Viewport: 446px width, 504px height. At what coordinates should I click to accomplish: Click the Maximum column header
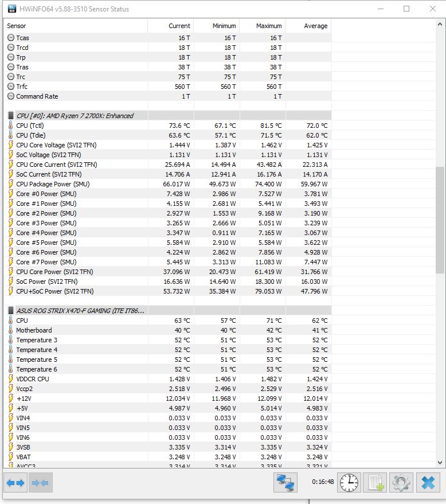(x=263, y=26)
